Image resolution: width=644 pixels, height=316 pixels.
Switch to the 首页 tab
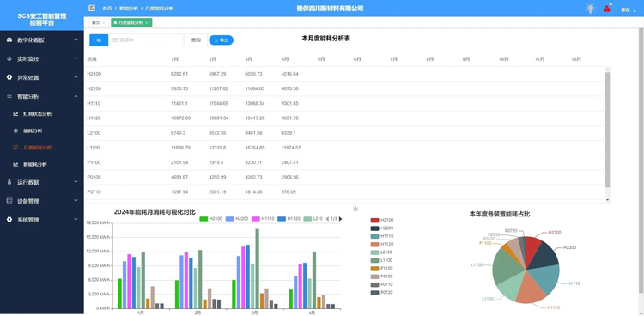point(99,23)
